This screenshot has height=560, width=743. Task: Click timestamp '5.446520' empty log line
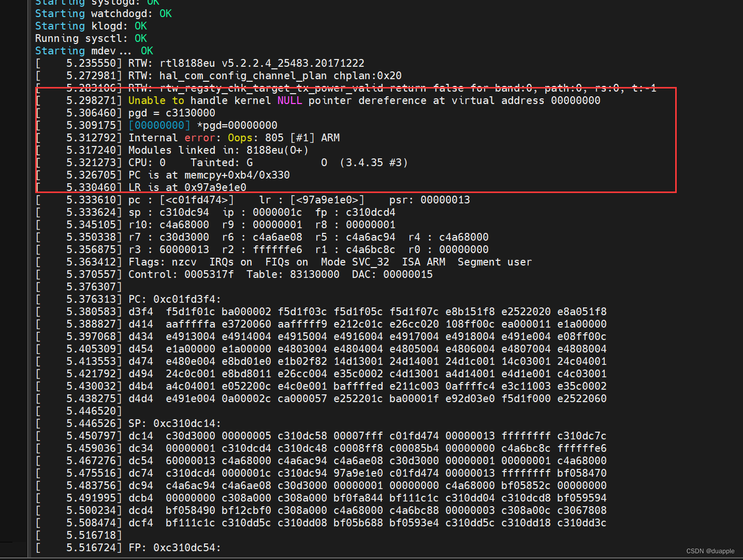click(79, 411)
